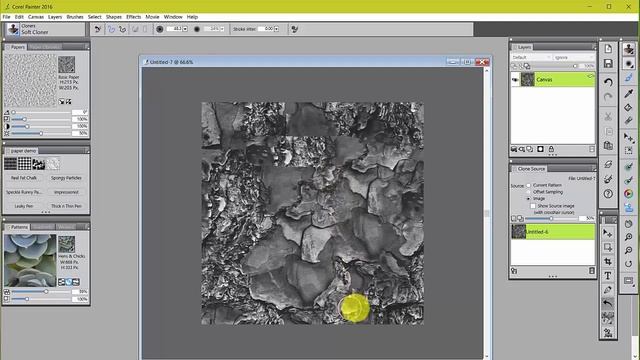Open the Ignore composite depth dropdown
The image size is (640, 360).
[573, 58]
